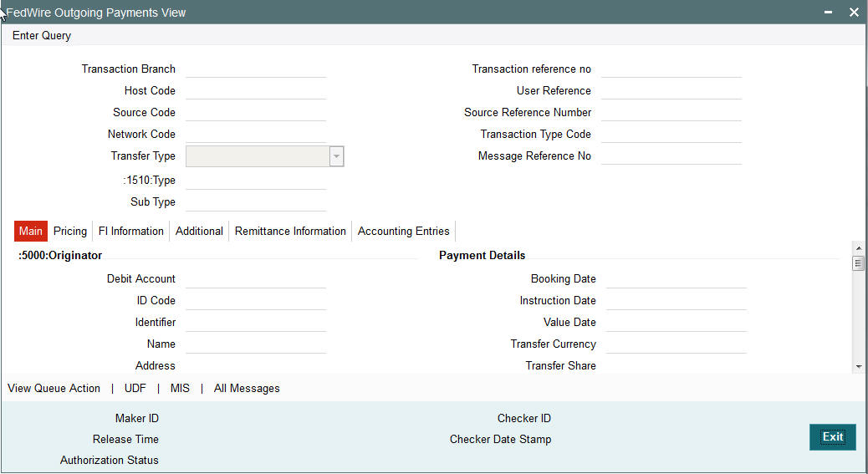Image resolution: width=868 pixels, height=474 pixels.
Task: Click the :1510:Type input field
Action: click(x=257, y=181)
